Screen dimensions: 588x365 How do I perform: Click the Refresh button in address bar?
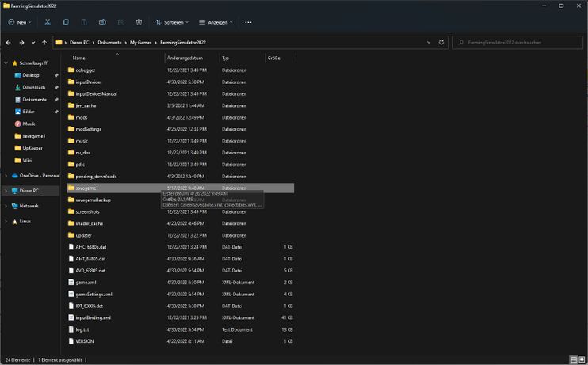441,42
